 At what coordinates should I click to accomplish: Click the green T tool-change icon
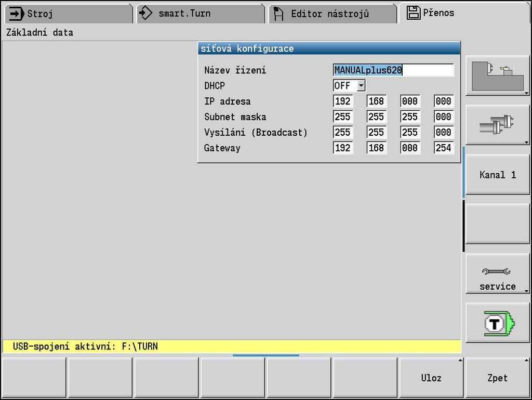(x=497, y=323)
